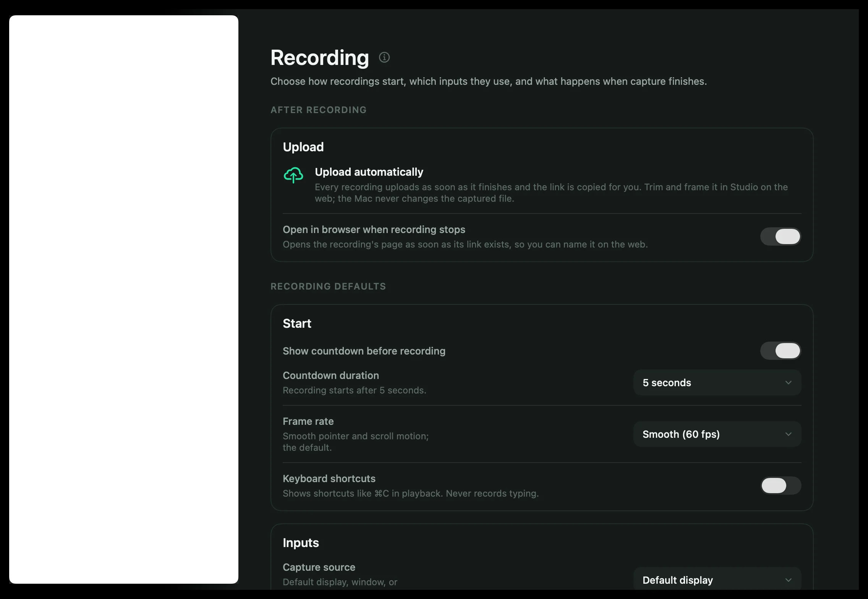
Task: Click 'Opens the recording's page' description text
Action: pyautogui.click(x=465, y=244)
